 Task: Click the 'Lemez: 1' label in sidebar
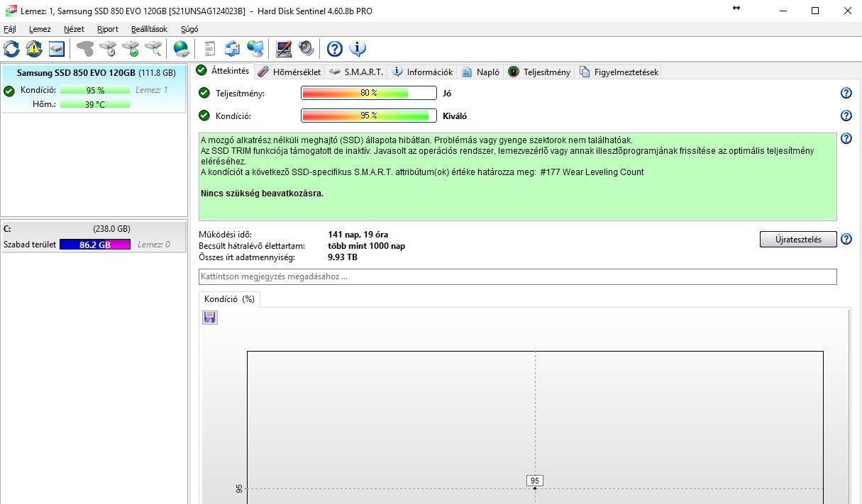(152, 90)
